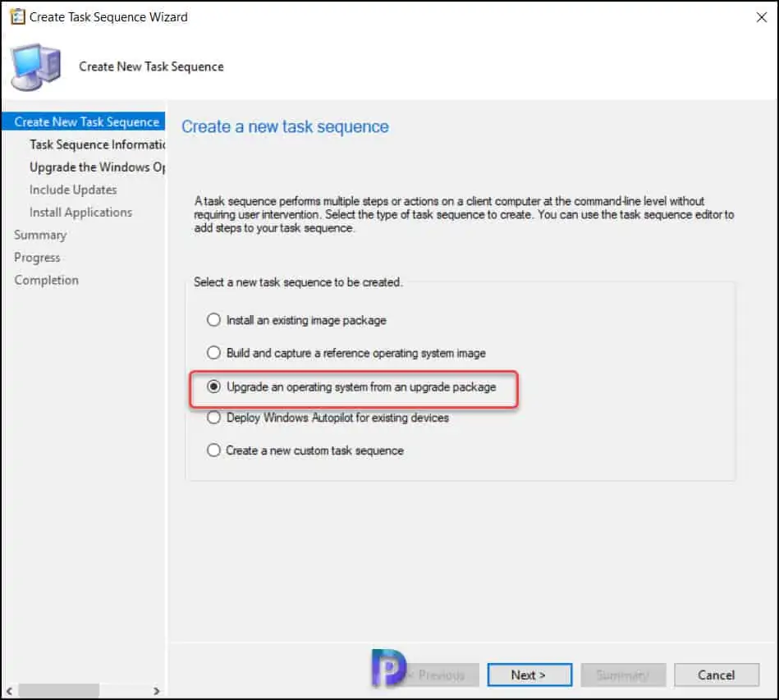
Task: Go to Summary step in sidebar
Action: coord(40,235)
